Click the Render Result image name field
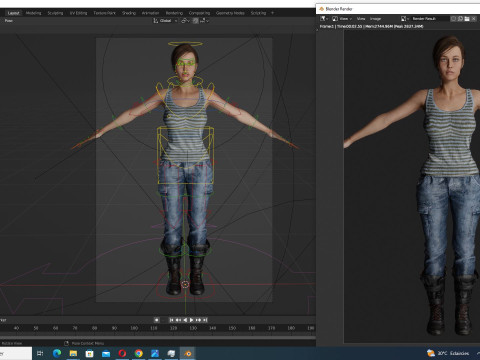The height and width of the screenshot is (360, 480). tap(430, 19)
